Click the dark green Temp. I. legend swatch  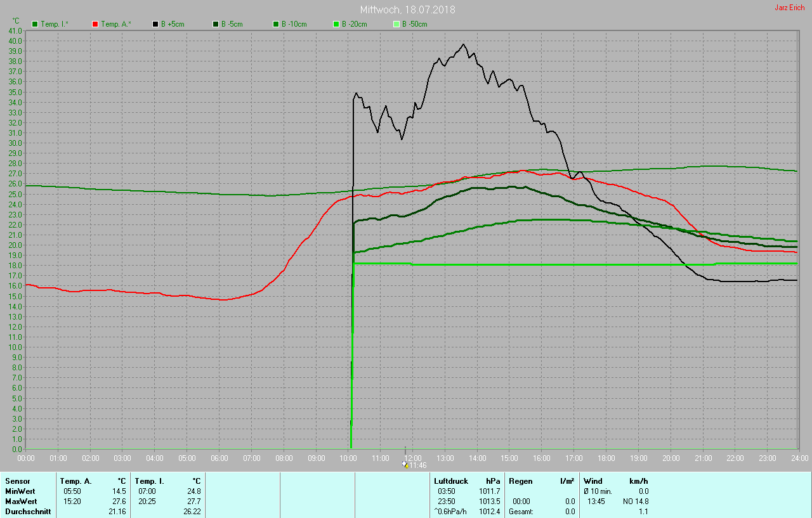(x=35, y=24)
